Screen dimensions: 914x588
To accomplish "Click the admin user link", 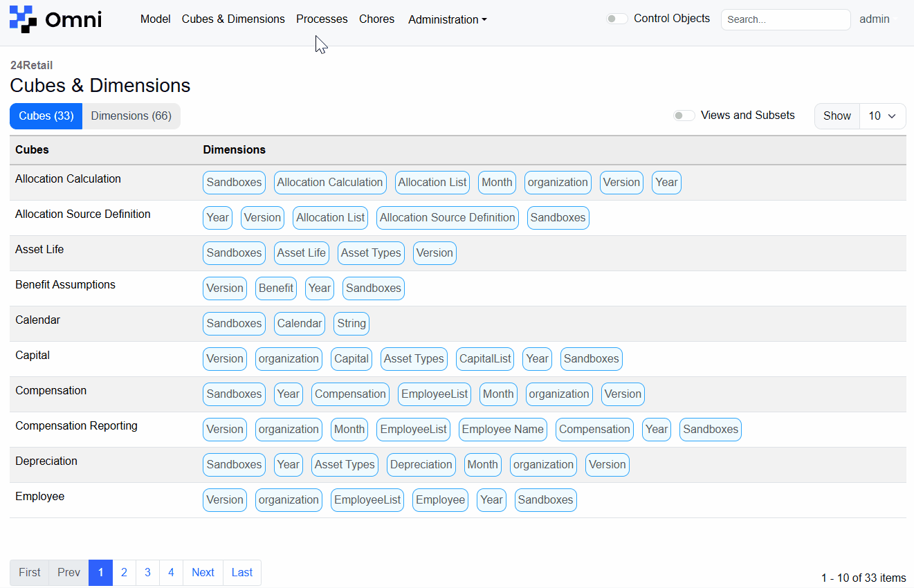I will [x=874, y=19].
